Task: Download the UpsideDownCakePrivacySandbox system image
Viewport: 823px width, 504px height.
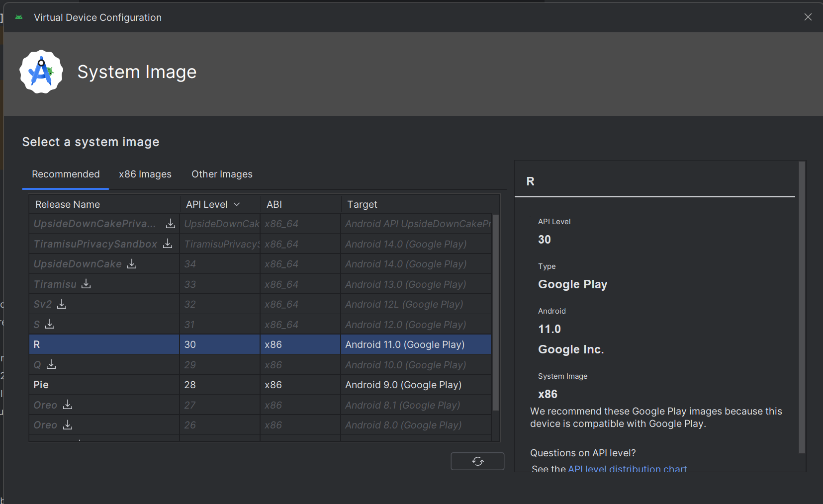Action: [x=171, y=224]
